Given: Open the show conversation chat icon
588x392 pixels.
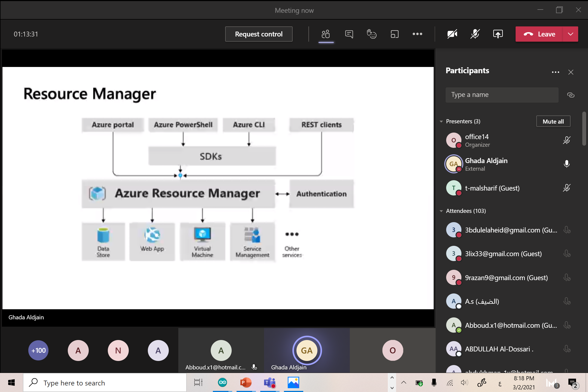Looking at the screenshot, I should (x=349, y=34).
